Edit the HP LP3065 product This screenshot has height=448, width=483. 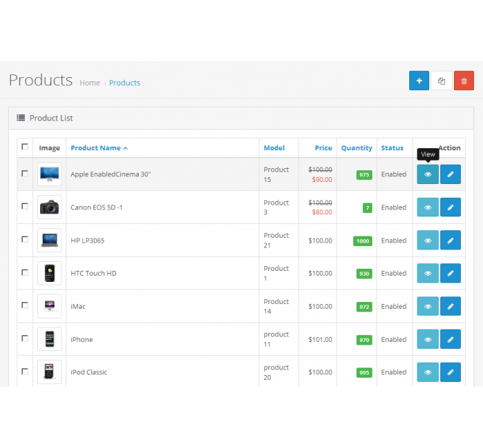coord(451,240)
